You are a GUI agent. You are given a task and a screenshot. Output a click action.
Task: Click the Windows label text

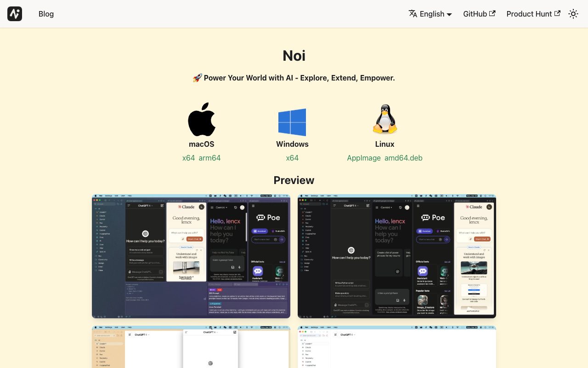[x=292, y=144]
